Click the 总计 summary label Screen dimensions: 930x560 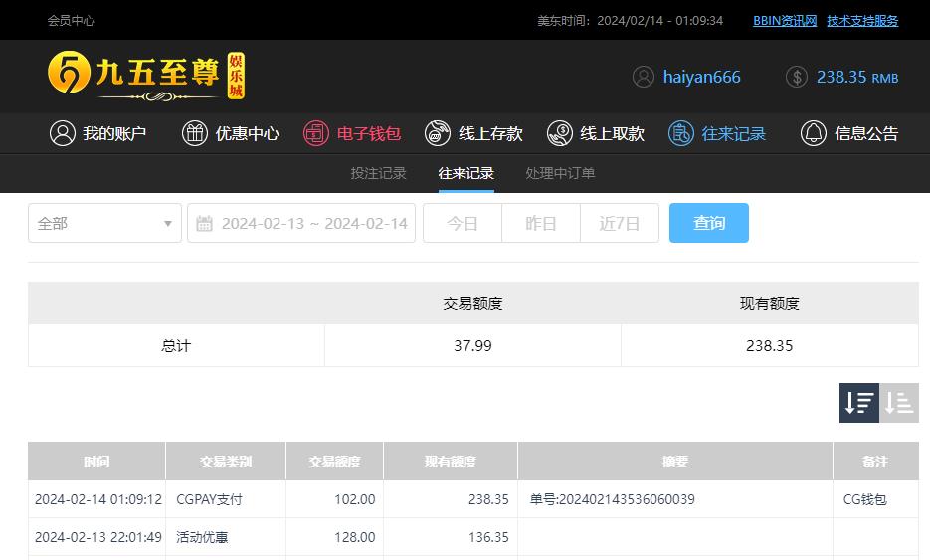point(176,346)
